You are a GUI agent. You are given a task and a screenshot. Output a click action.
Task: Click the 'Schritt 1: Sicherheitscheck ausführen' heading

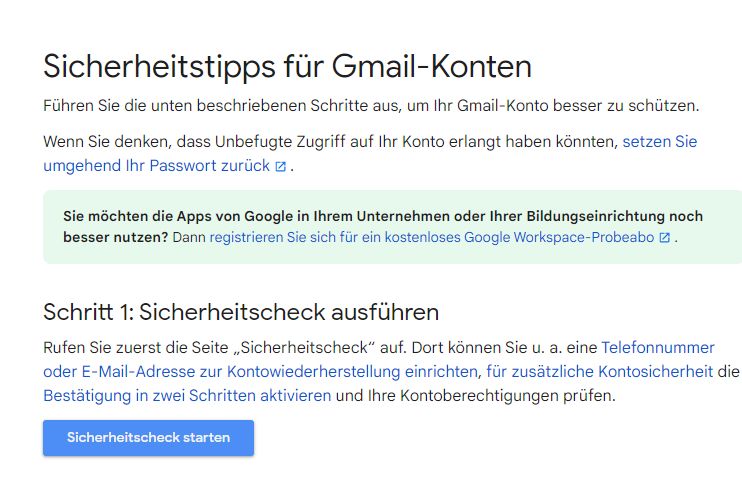coord(241,312)
